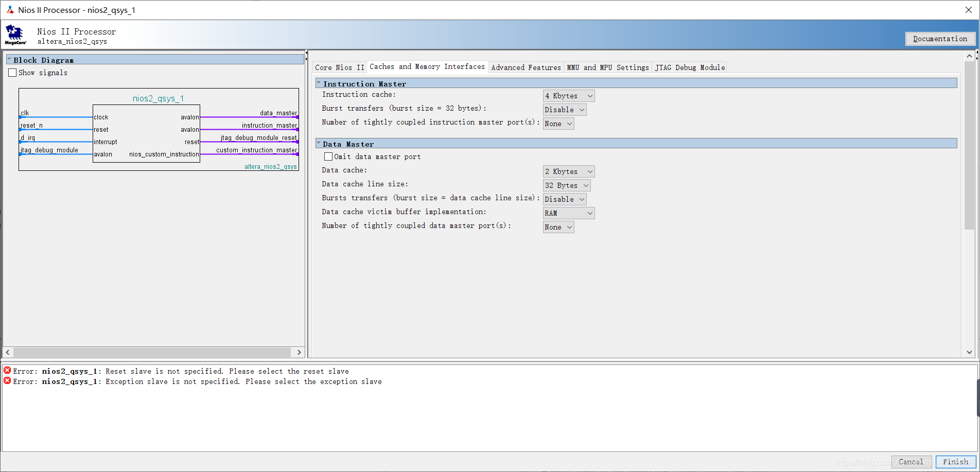The width and height of the screenshot is (980, 472).
Task: Open the Instruction cache dropdown
Action: click(x=569, y=96)
